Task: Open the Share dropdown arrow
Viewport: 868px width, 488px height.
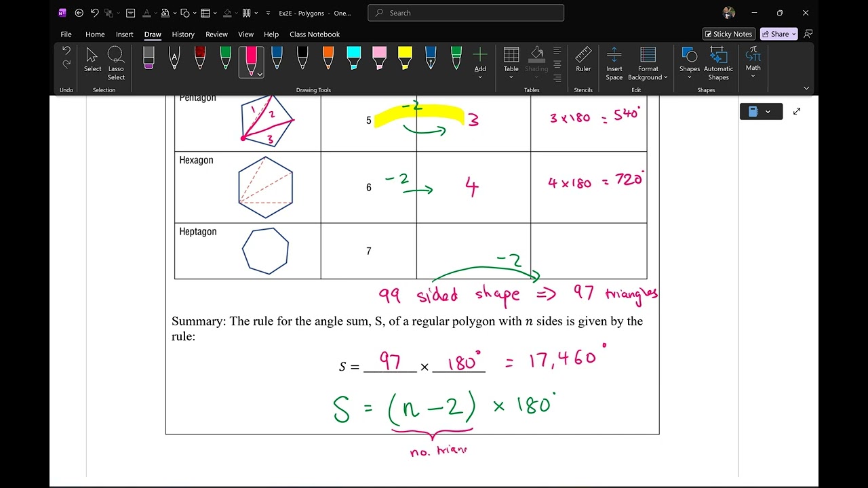Action: point(793,34)
